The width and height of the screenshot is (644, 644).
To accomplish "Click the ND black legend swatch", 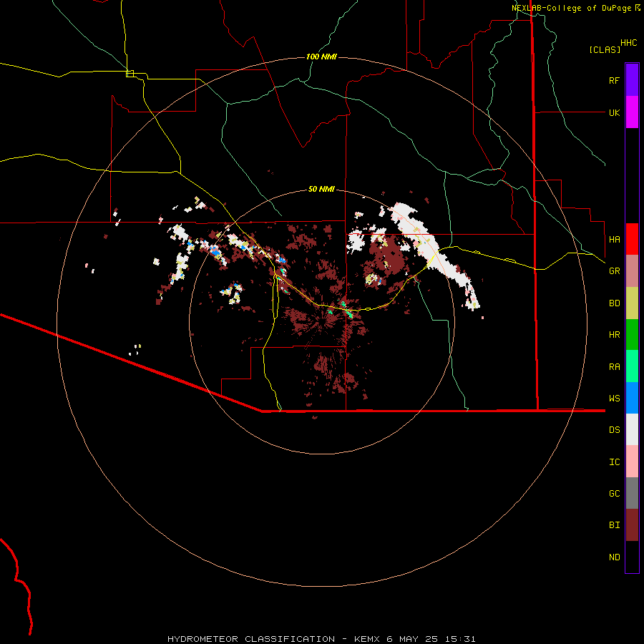I will click(632, 557).
